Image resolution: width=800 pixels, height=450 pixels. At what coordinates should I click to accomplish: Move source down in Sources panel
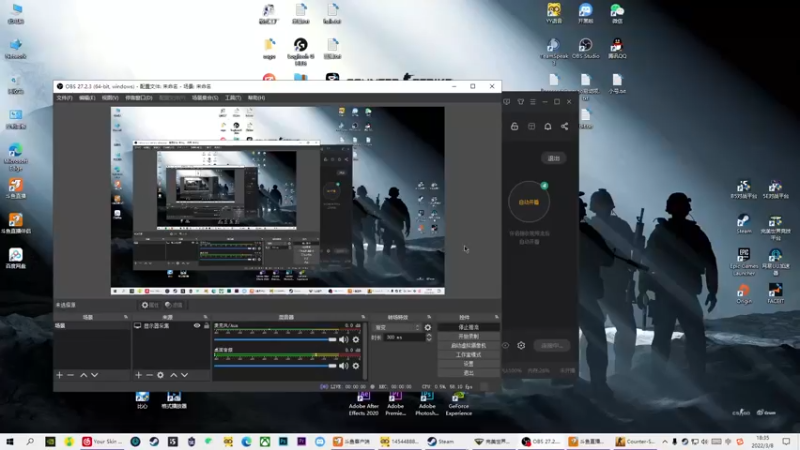(x=184, y=375)
